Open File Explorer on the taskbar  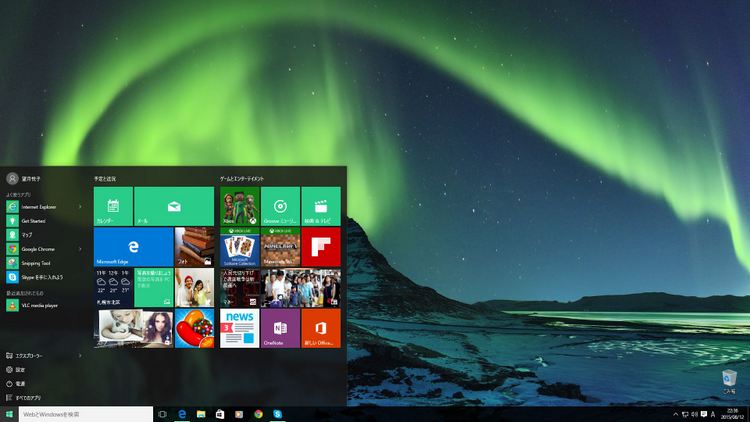coord(201,414)
